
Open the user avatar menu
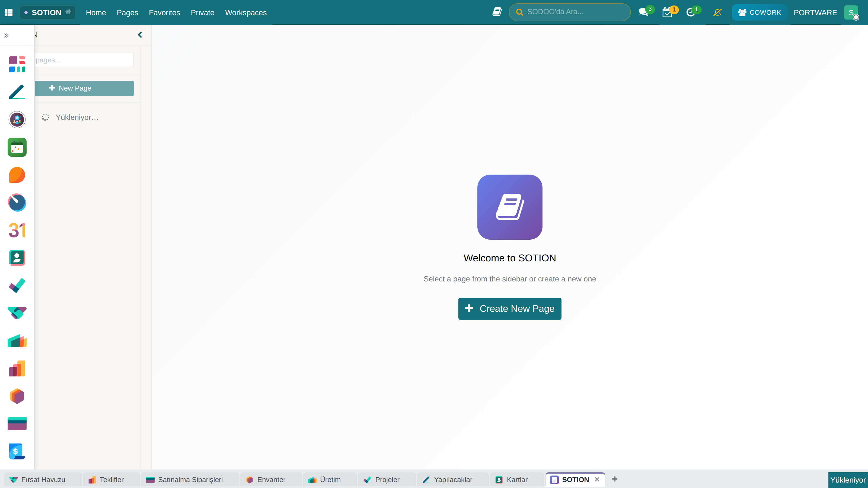pos(851,12)
